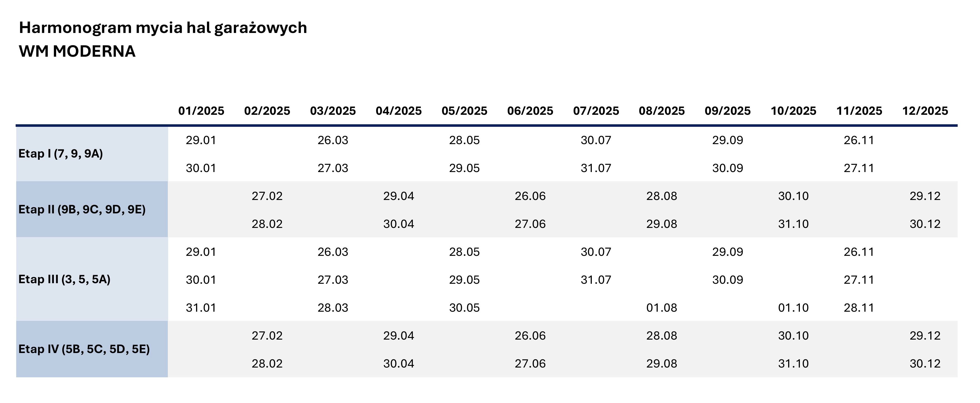This screenshot has width=980, height=403.
Task: Select 30.12 in the Etap IV row
Action: (925, 363)
